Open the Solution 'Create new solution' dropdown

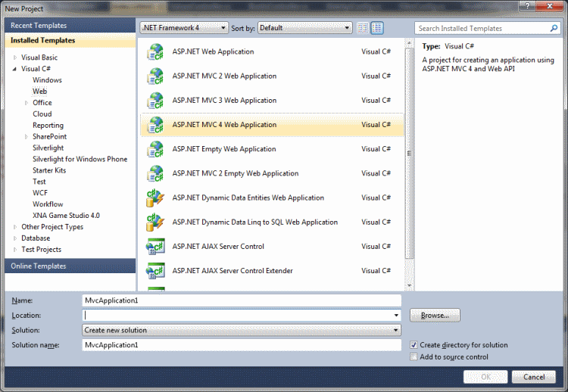pyautogui.click(x=242, y=330)
